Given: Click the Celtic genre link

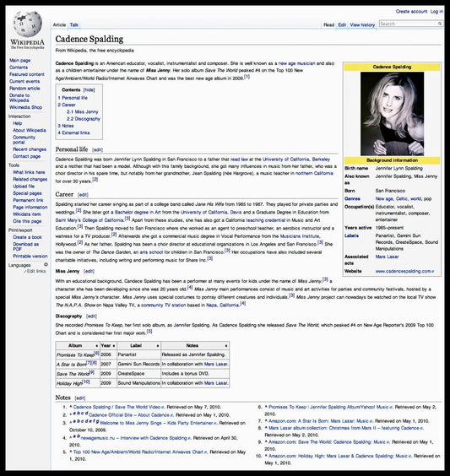Looking at the screenshot, I should tap(402, 199).
